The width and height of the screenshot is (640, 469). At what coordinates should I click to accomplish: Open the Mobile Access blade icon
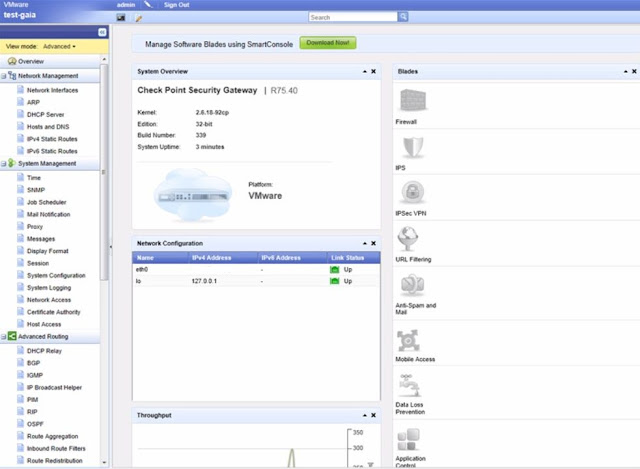(x=408, y=340)
